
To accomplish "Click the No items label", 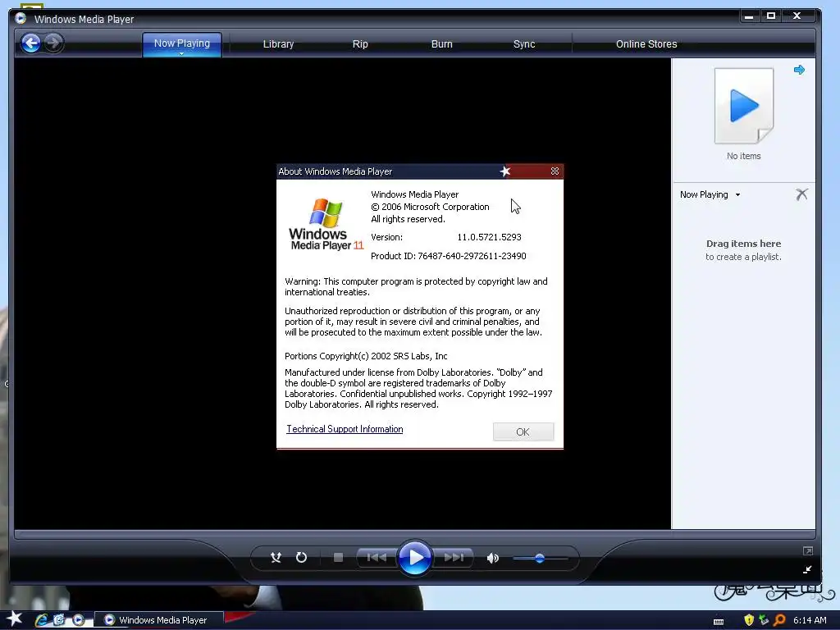I will click(x=743, y=156).
